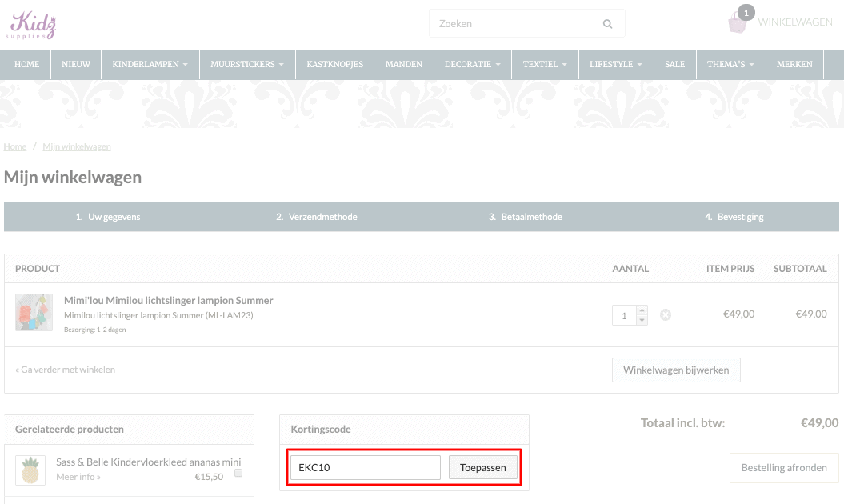
Task: Remove the Mimilou lichtslinger item from cart
Action: (x=666, y=315)
